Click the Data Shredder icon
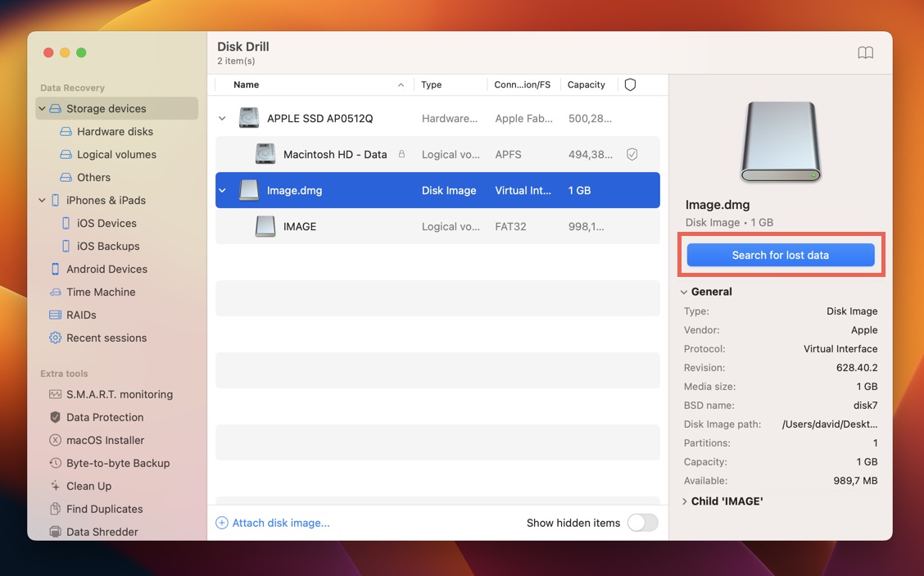The height and width of the screenshot is (576, 924). click(x=56, y=532)
